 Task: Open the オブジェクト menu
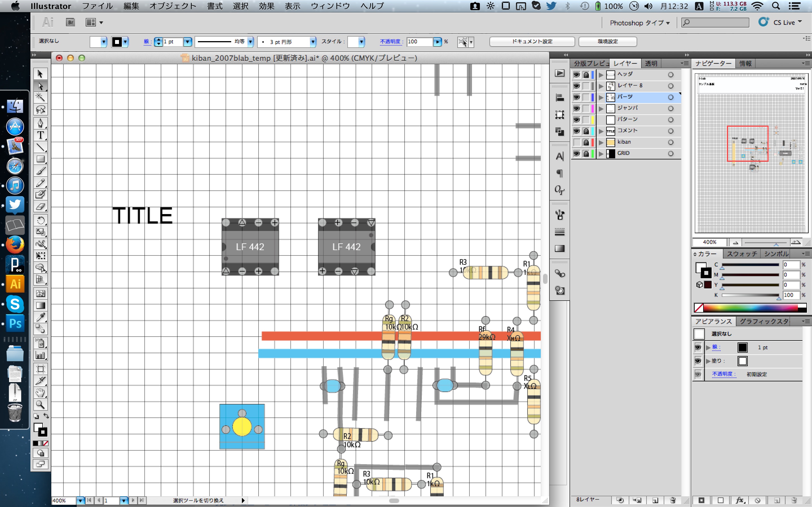(x=173, y=6)
